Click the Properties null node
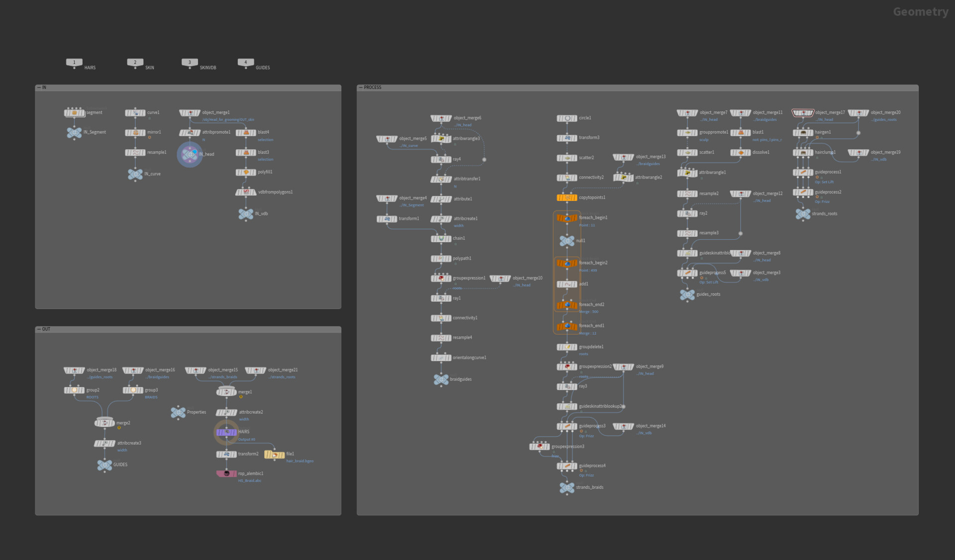This screenshot has width=955, height=560. coord(178,412)
